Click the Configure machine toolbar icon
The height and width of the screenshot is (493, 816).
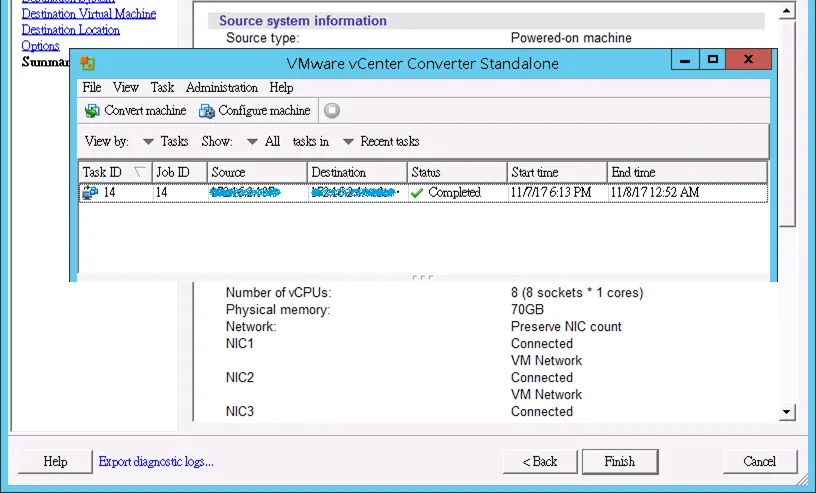coord(207,111)
